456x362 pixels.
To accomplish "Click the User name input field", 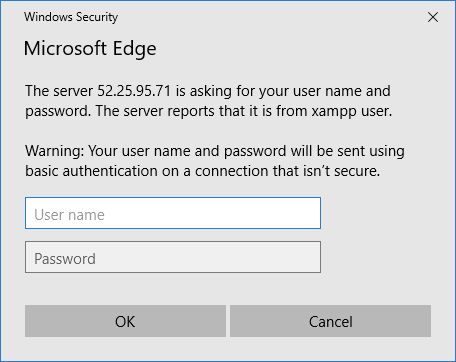I will tap(173, 213).
